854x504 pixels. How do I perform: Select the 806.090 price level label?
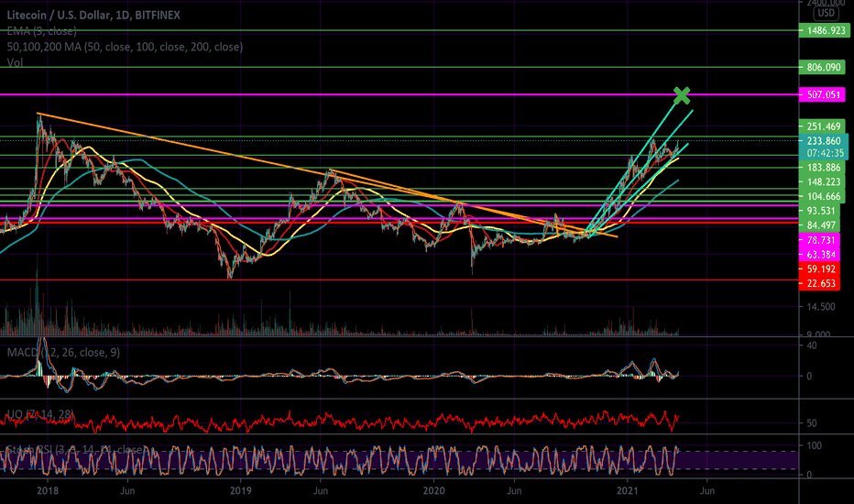821,67
